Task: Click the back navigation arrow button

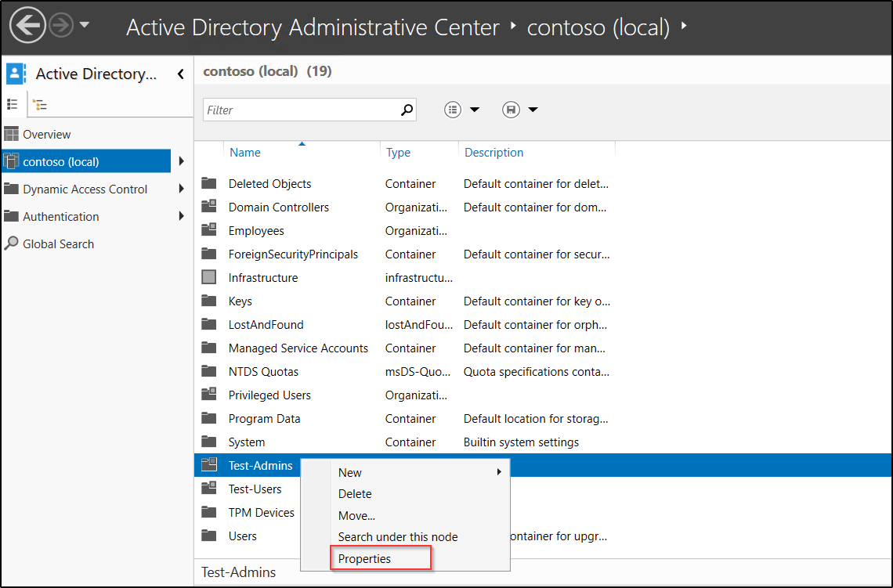Action: click(27, 27)
